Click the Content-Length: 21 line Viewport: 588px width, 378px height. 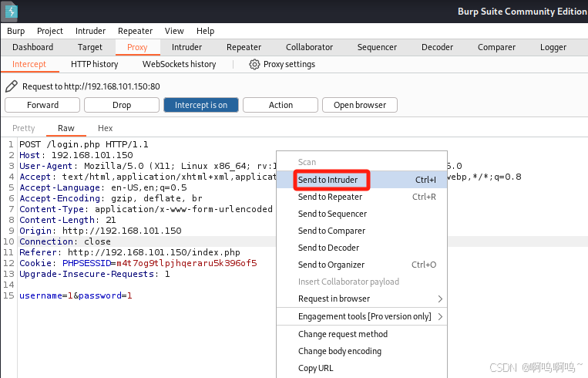click(68, 220)
